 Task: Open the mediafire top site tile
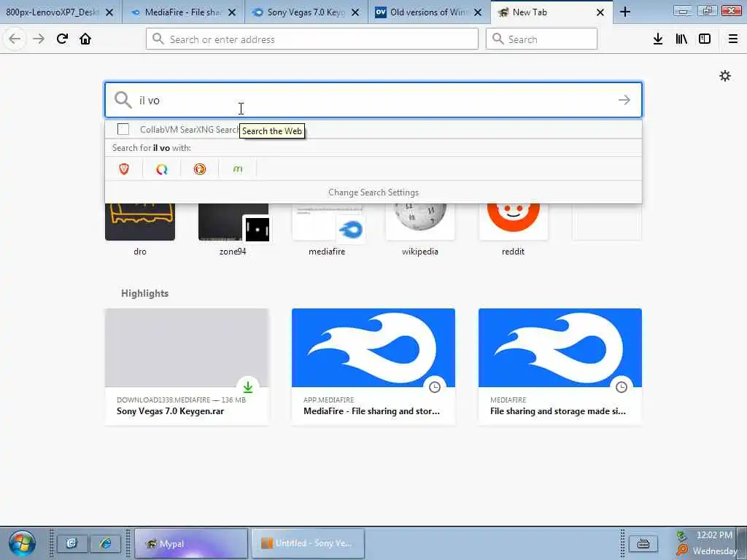(x=327, y=230)
